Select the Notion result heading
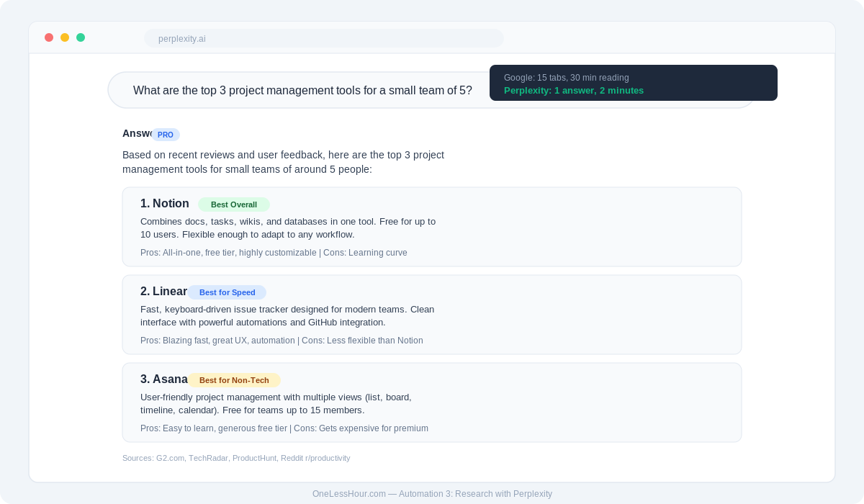This screenshot has width=864, height=504. [x=165, y=204]
